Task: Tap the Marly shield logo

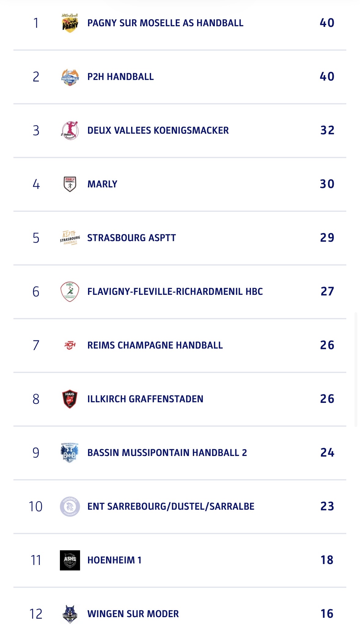Action: 70,184
